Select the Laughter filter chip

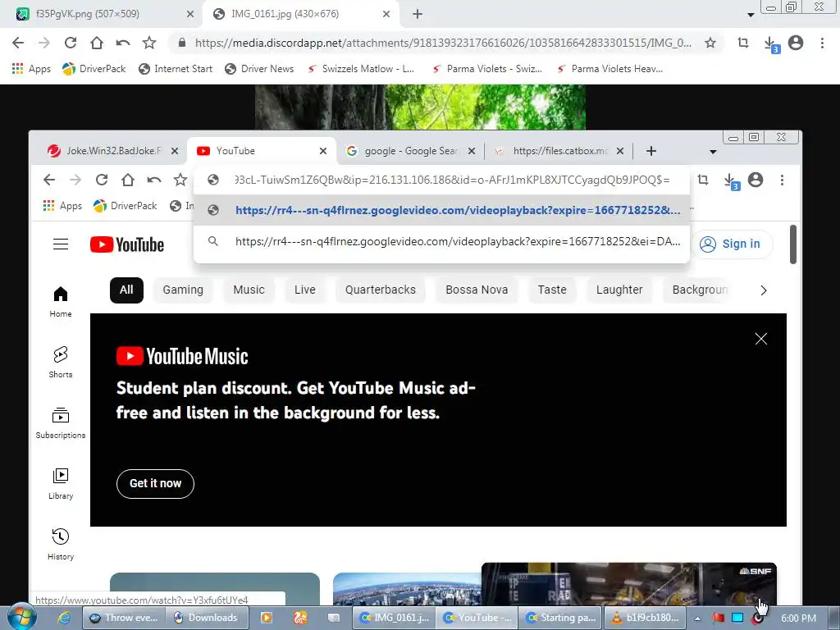pos(619,290)
